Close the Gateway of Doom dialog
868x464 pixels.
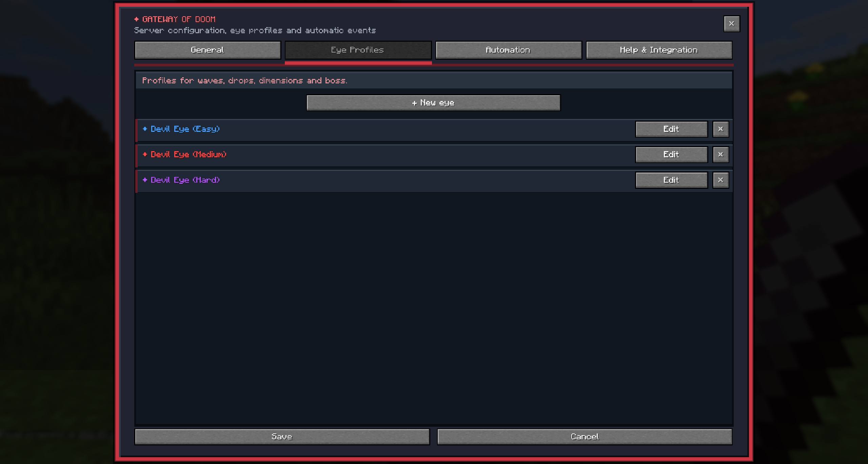click(732, 24)
